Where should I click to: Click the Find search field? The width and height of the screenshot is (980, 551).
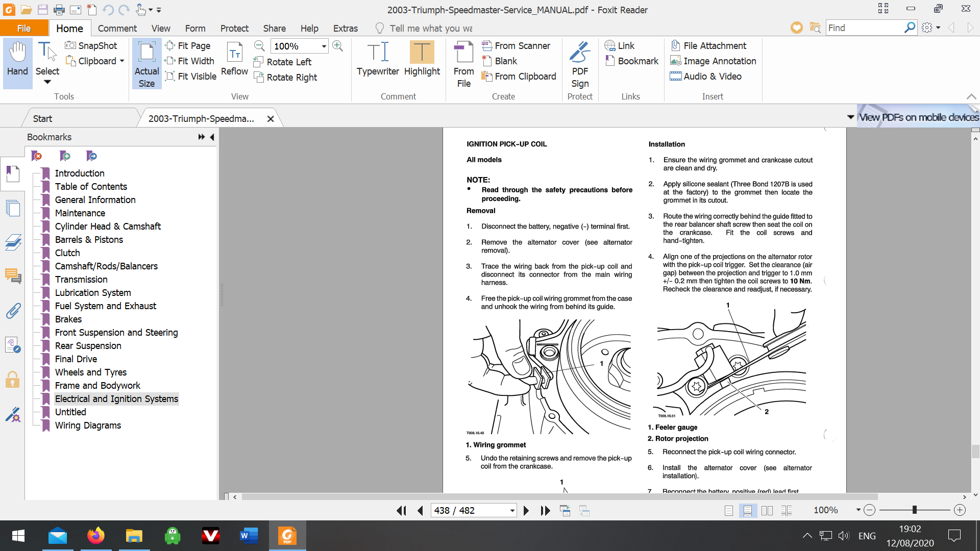[x=865, y=28]
